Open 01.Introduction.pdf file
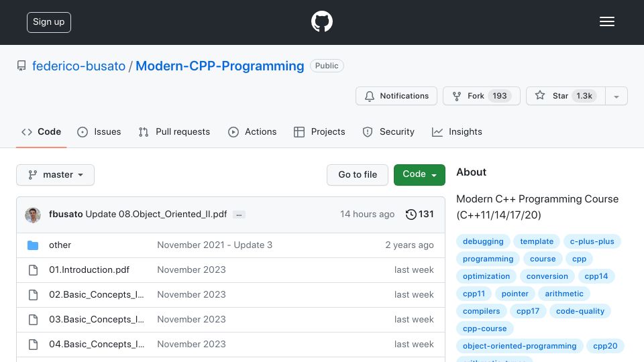The width and height of the screenshot is (644, 362). (x=89, y=269)
